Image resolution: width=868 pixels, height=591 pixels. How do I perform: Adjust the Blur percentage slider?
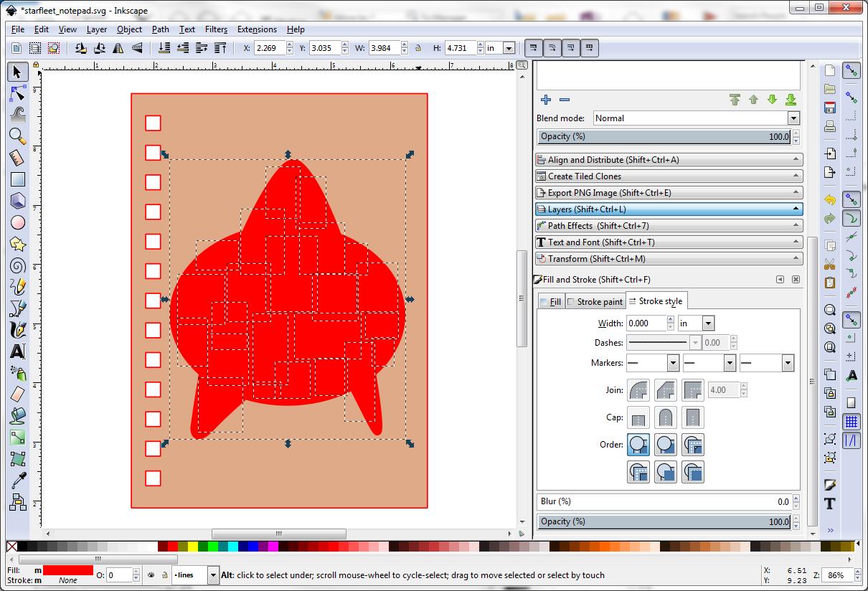664,501
